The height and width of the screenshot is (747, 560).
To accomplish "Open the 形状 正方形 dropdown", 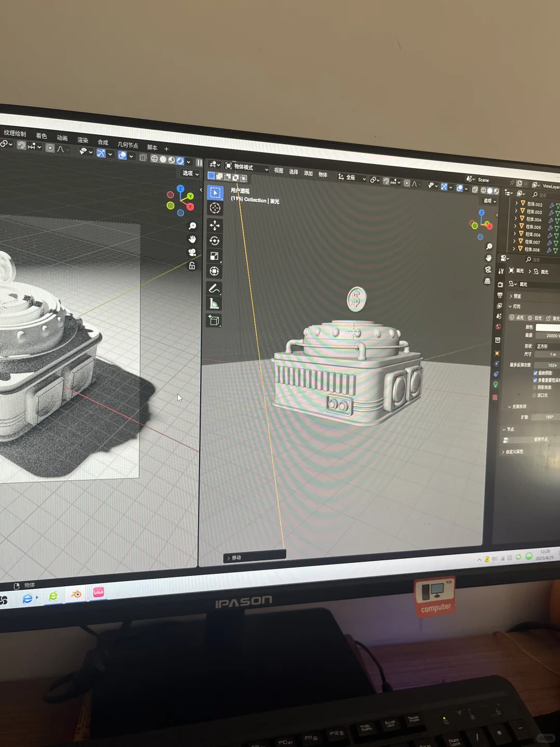I will [x=548, y=347].
